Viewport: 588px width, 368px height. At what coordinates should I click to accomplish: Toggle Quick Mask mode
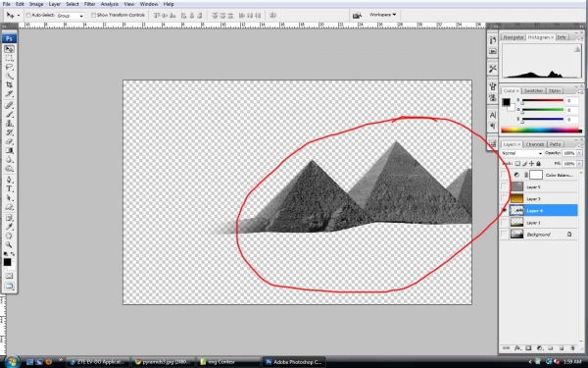(x=9, y=276)
